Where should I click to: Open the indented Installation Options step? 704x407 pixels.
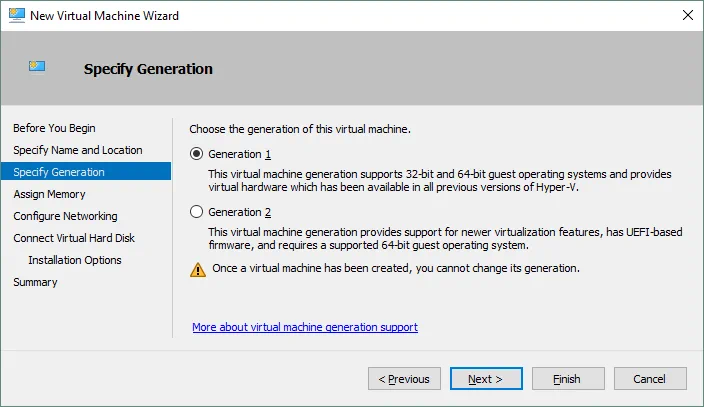pyautogui.click(x=75, y=260)
